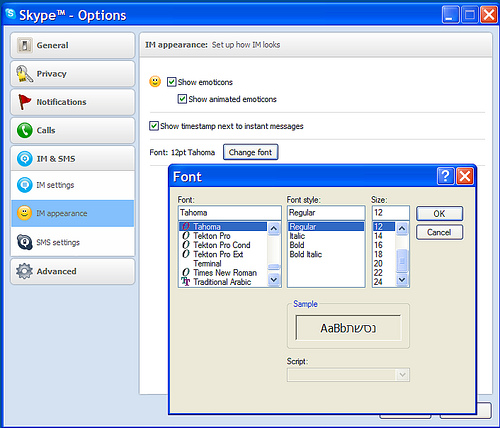Click the SMS settings phone icon
The height and width of the screenshot is (428, 500).
24,242
